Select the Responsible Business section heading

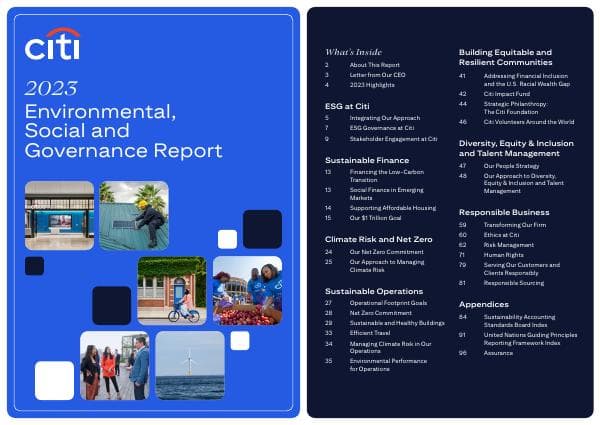coord(504,212)
